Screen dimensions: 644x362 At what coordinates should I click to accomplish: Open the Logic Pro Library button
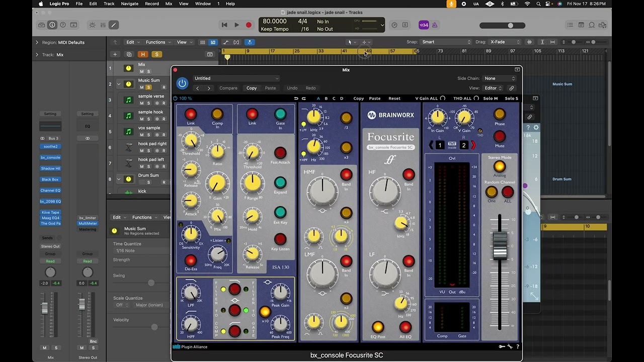[x=41, y=25]
